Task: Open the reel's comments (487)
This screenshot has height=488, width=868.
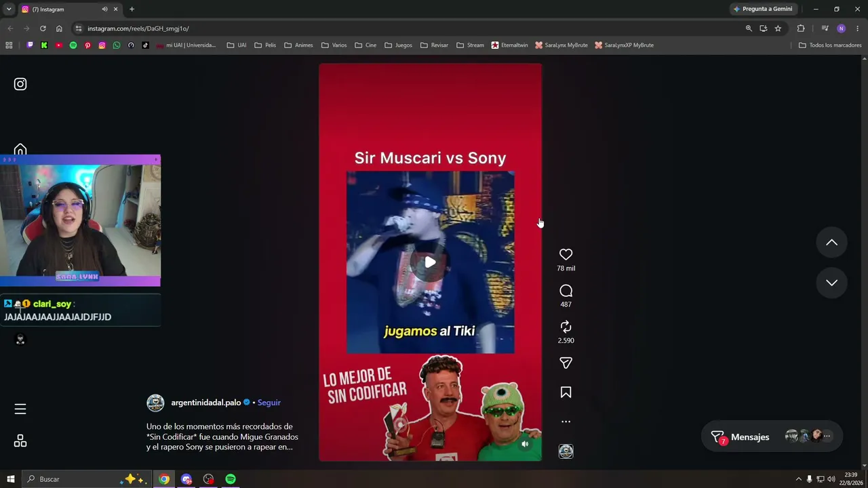Action: click(x=566, y=291)
